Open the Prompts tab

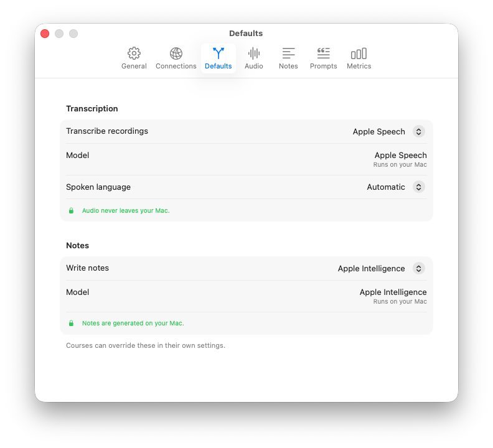point(323,58)
